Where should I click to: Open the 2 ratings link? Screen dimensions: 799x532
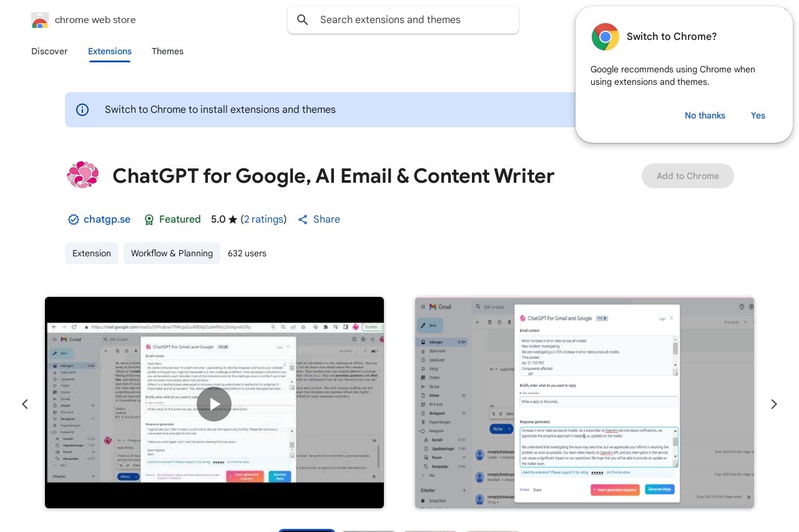coord(264,220)
